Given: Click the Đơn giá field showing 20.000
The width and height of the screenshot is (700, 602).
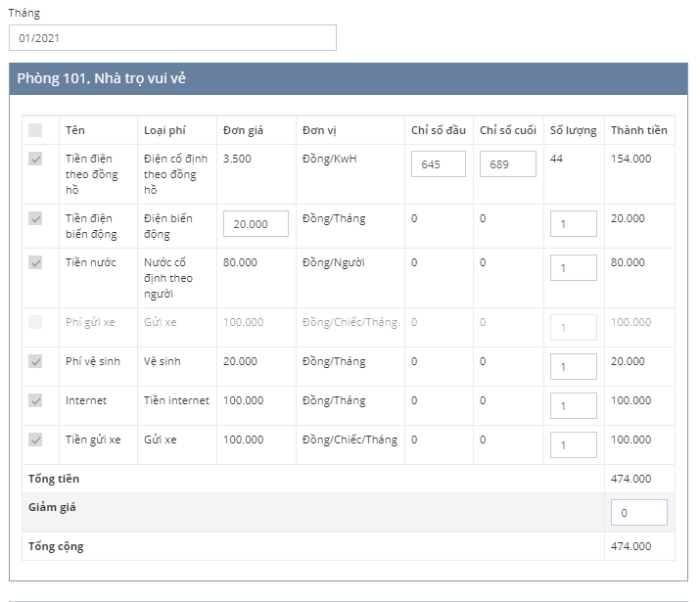Looking at the screenshot, I should 256,224.
